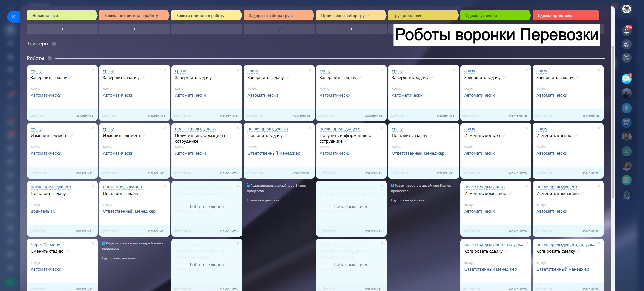Viewport: 644px width, 291px height.
Task: Open the green news-feed icon chat
Action: (626, 180)
